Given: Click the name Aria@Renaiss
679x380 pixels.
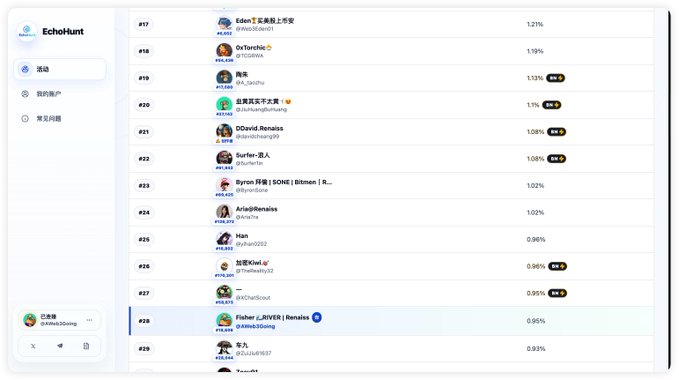Looking at the screenshot, I should tap(256, 209).
